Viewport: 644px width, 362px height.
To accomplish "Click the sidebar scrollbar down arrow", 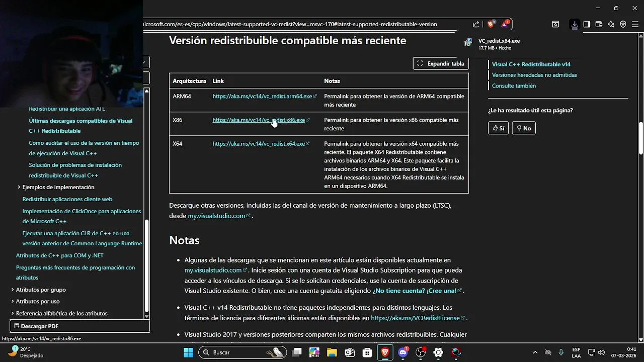I will [146, 316].
